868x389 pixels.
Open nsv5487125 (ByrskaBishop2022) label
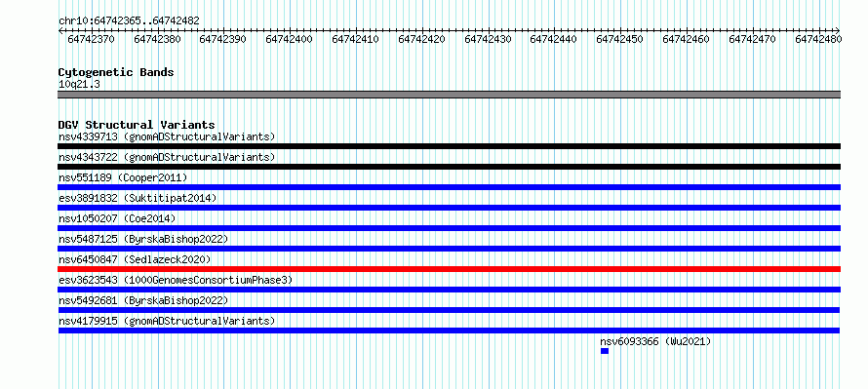coord(143,239)
